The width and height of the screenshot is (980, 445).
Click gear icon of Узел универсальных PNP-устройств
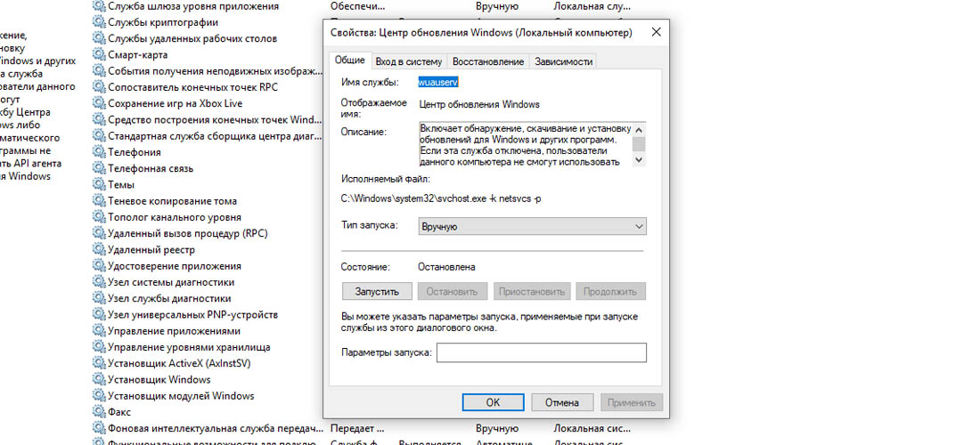[x=99, y=314]
